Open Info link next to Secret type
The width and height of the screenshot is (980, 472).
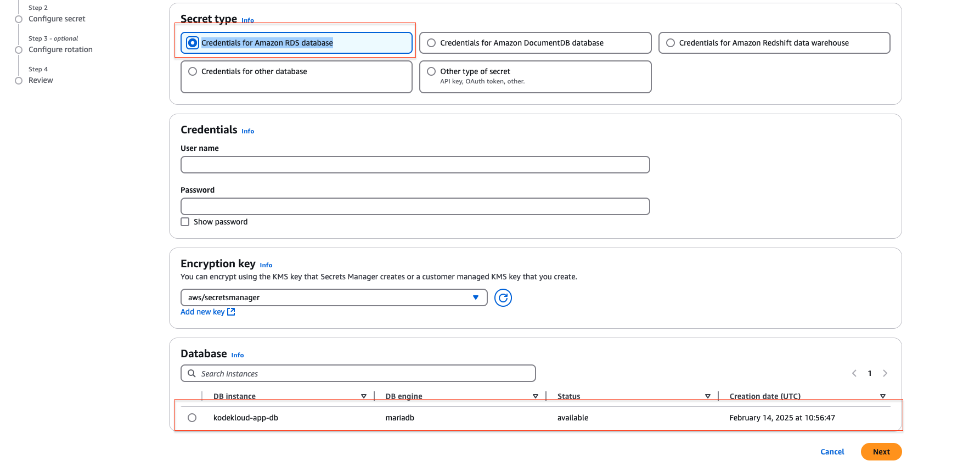[247, 20]
